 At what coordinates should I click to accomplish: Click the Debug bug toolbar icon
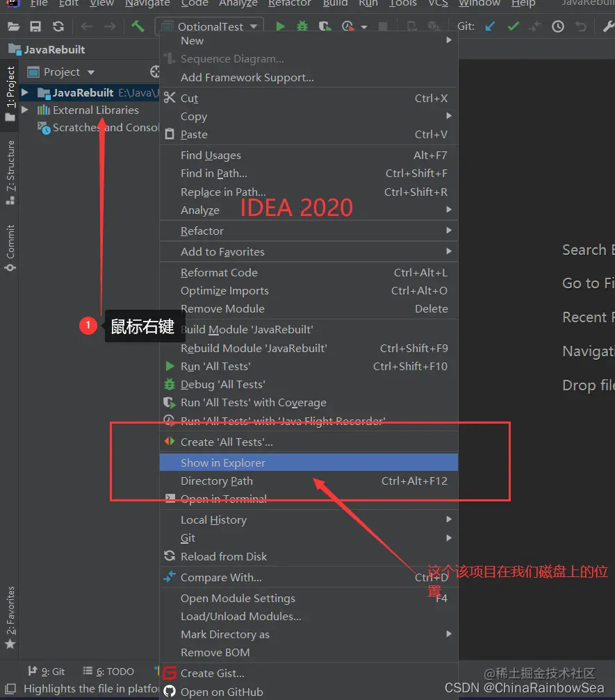pyautogui.click(x=302, y=26)
